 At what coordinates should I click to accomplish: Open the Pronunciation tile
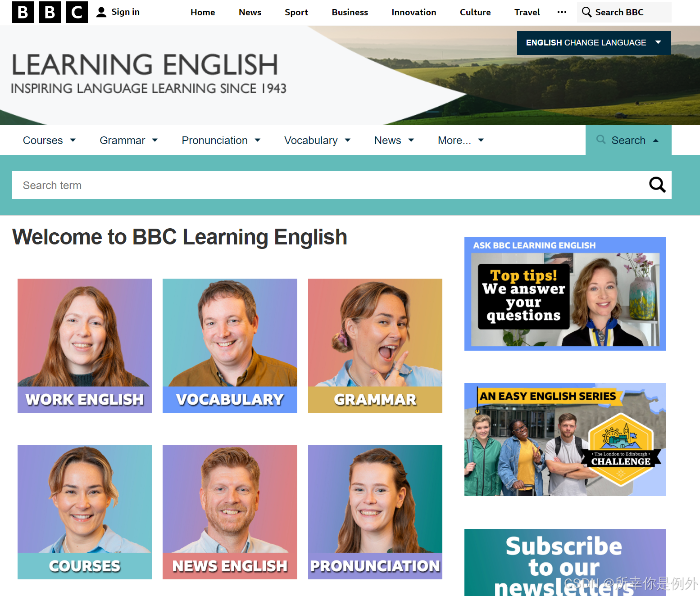(375, 512)
